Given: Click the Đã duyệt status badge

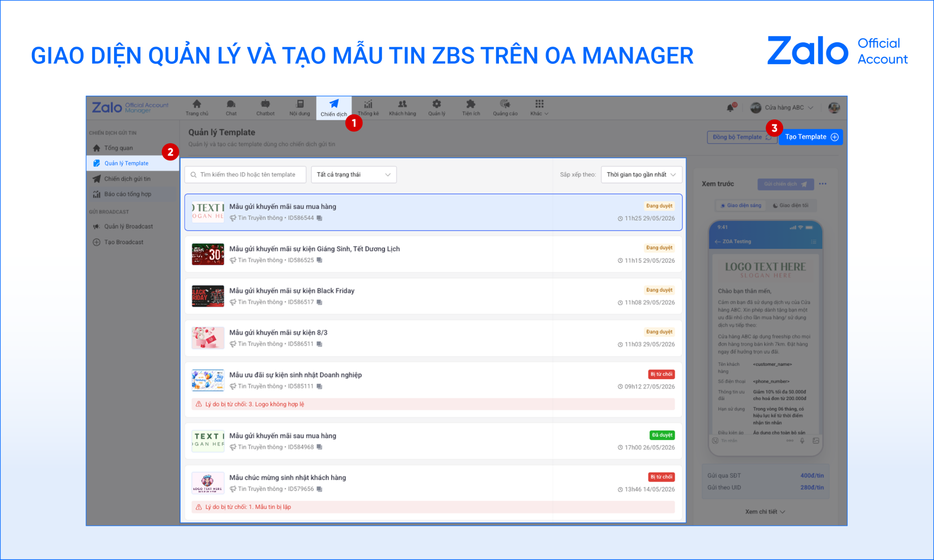Looking at the screenshot, I should (662, 435).
